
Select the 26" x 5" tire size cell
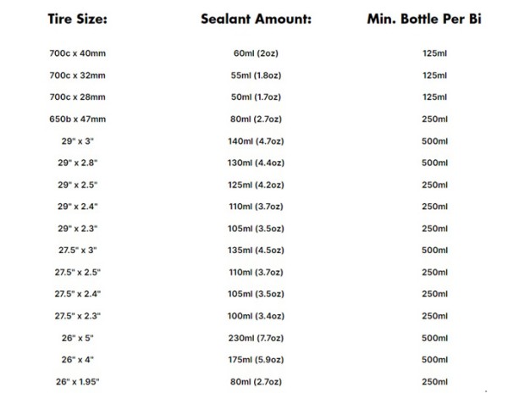pos(77,337)
